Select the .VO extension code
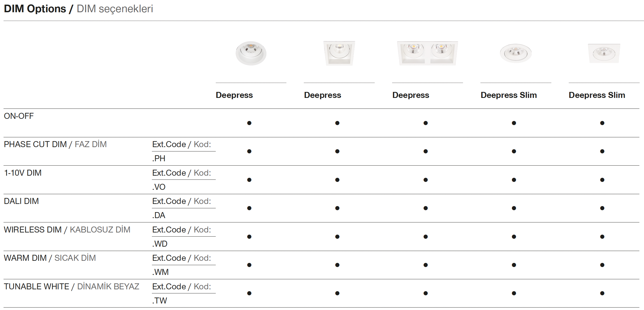 pos(159,187)
